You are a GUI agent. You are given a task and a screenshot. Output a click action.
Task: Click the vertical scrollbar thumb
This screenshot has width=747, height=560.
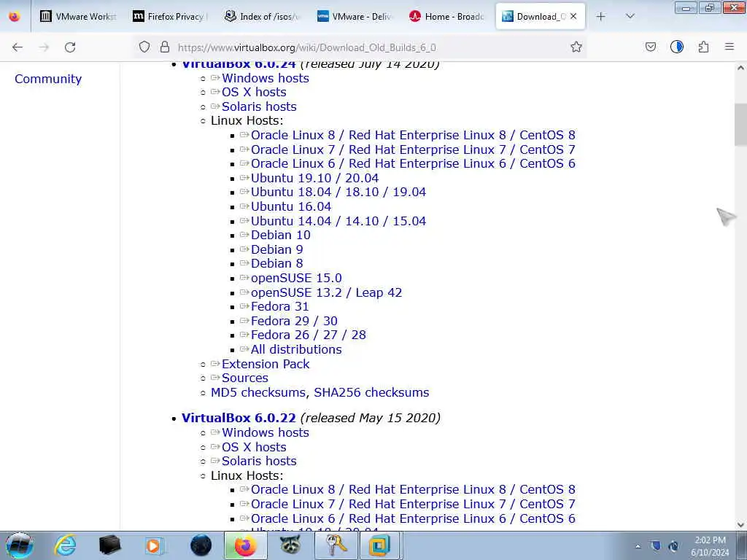740,124
